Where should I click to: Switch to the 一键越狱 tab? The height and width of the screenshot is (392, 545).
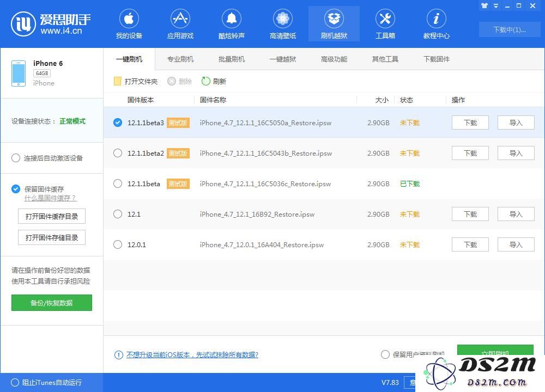pos(282,59)
